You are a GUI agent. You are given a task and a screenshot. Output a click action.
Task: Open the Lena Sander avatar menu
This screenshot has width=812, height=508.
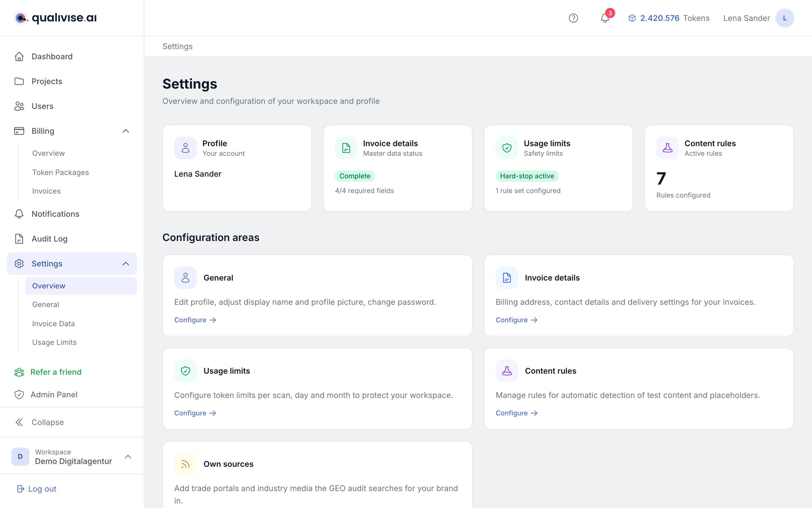coord(784,18)
